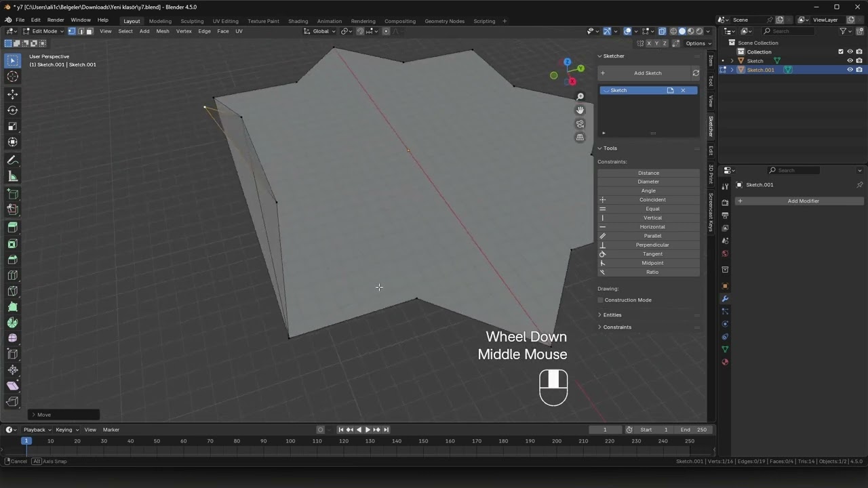Screen dimensions: 868x488
Task: Refresh sketches icon beside Add Sketch
Action: point(696,73)
